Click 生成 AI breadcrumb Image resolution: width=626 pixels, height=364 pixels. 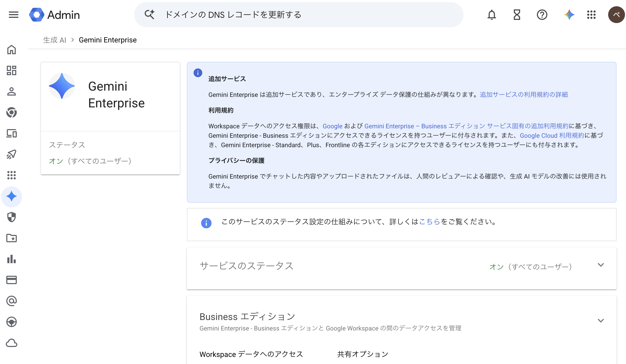tap(55, 40)
